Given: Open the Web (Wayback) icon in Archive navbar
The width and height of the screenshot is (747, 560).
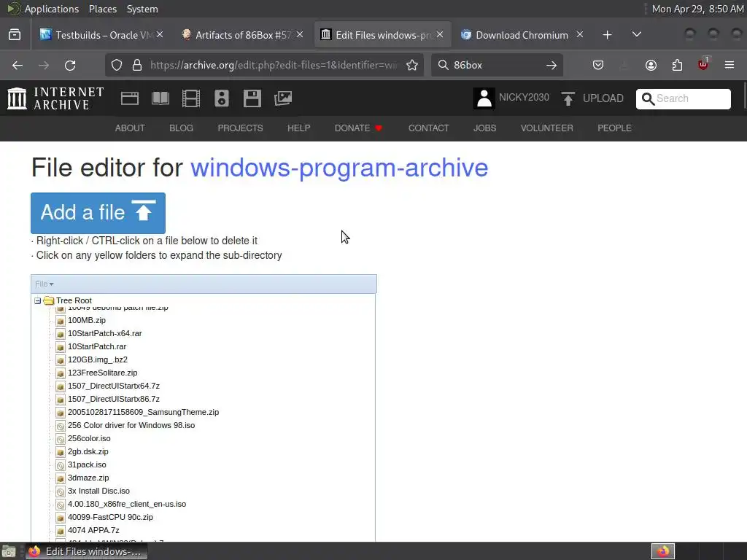Looking at the screenshot, I should (130, 98).
